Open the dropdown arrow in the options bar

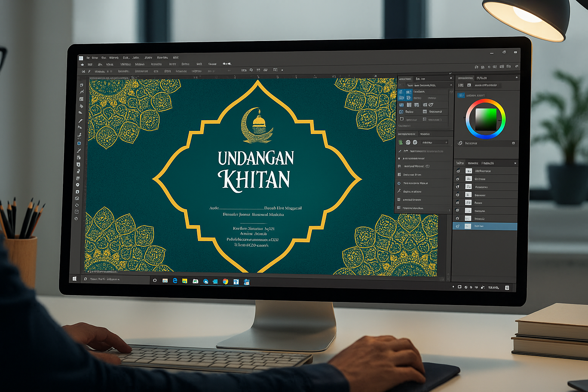coord(282,70)
